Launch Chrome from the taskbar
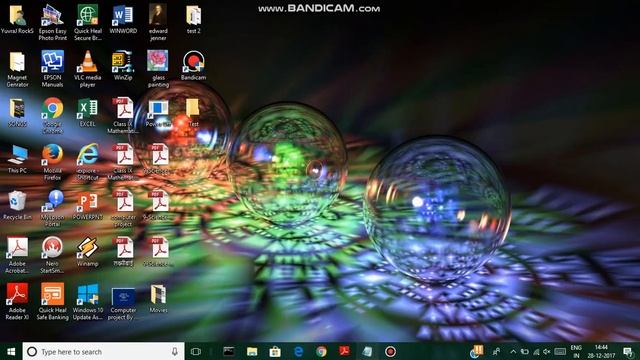 [321, 351]
